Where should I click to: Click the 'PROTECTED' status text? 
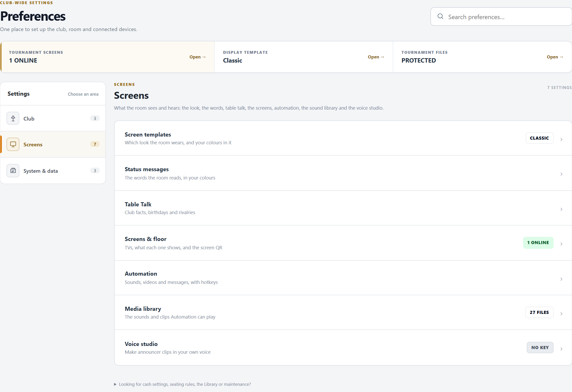419,61
